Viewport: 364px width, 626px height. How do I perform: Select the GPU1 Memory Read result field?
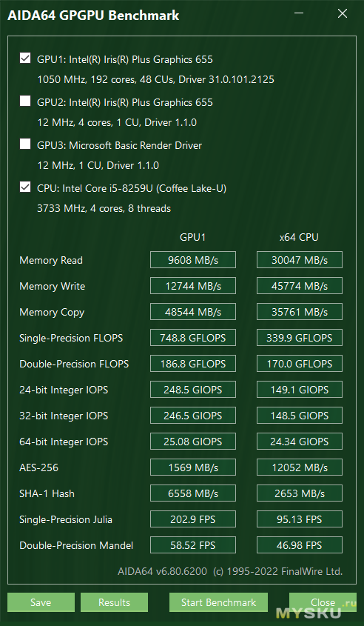pos(193,260)
